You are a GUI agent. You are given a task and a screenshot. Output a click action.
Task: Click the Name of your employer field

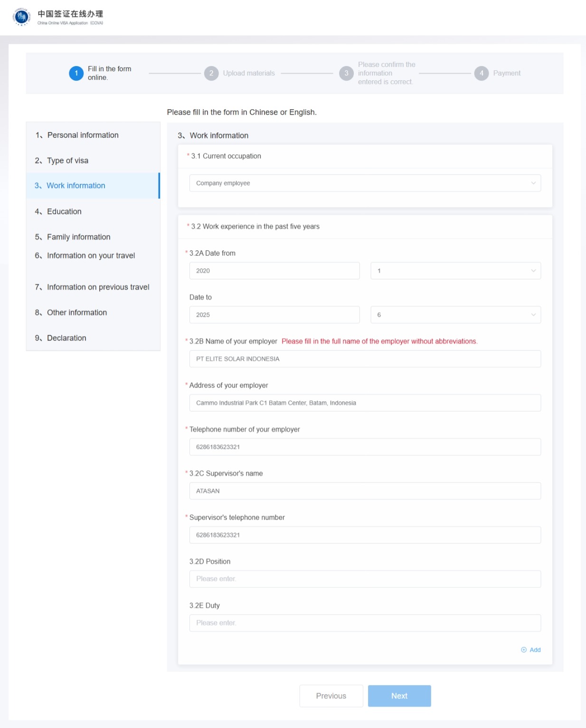(x=365, y=359)
